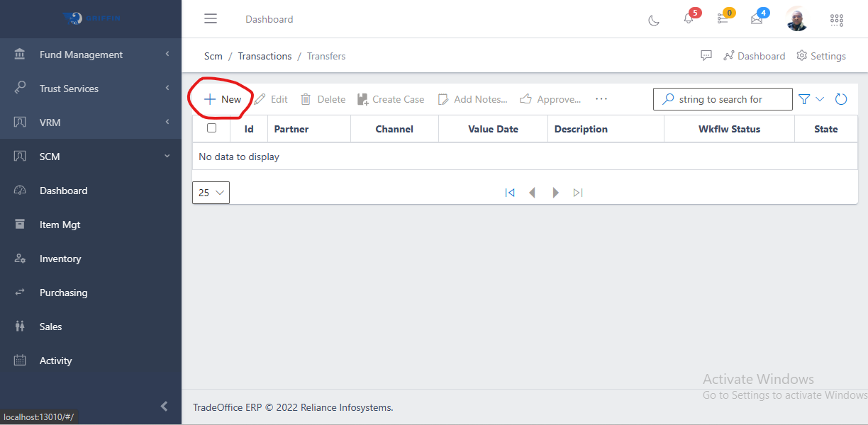Open the more actions ellipsis

pos(601,99)
